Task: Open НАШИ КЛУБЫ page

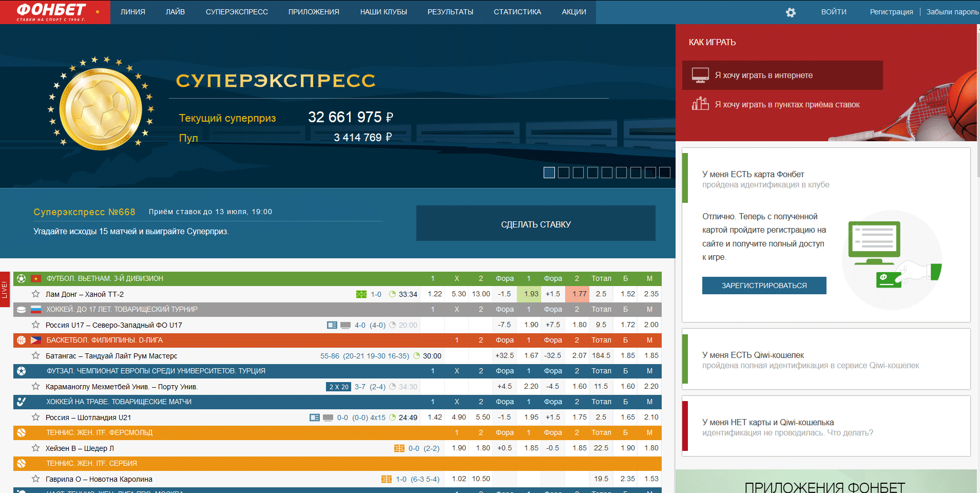Action: (x=383, y=12)
